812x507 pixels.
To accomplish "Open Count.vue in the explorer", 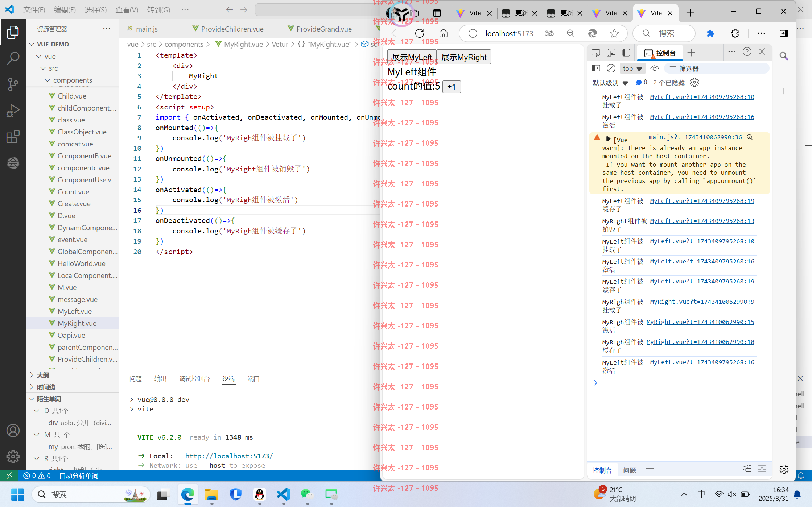I will (73, 192).
